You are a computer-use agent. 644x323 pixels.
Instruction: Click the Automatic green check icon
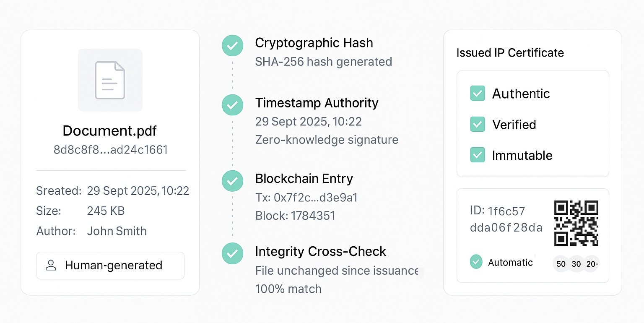tap(476, 262)
